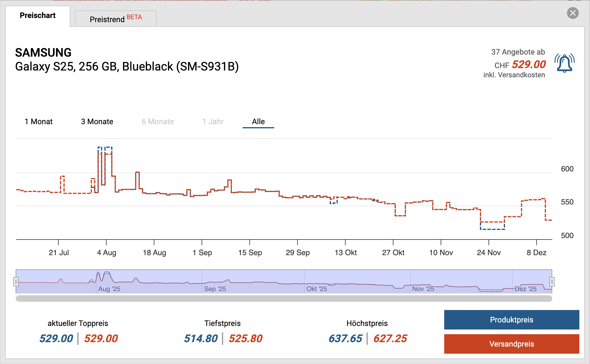Screen dimensions: 590x364
Task: Select the Alle time range
Action: 258,122
